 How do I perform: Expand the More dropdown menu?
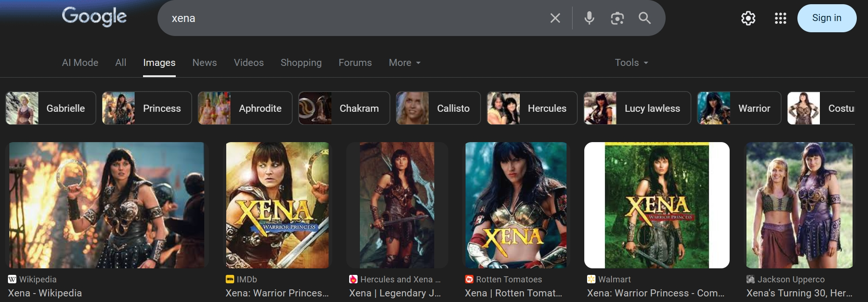pos(405,63)
